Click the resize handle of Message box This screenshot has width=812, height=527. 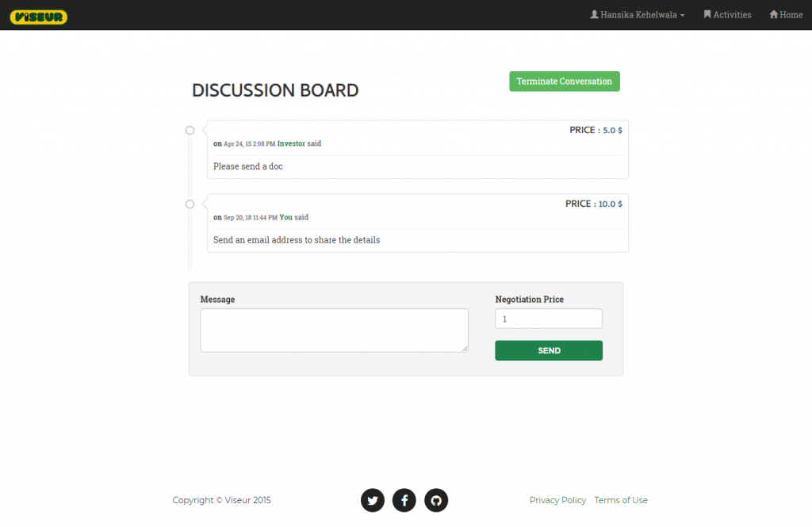465,349
